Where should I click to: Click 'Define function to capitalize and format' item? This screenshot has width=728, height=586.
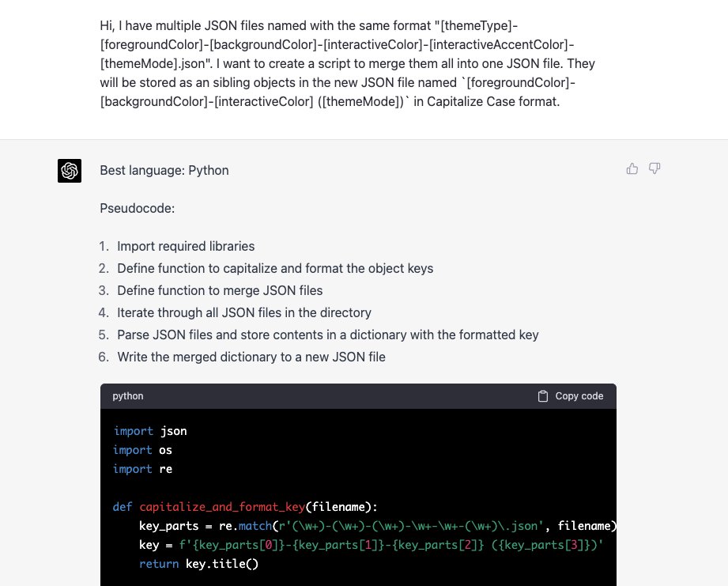click(275, 268)
